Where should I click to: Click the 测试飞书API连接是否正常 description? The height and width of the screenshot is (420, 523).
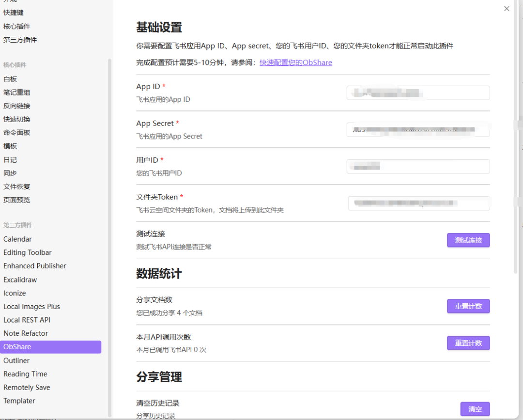pyautogui.click(x=174, y=247)
